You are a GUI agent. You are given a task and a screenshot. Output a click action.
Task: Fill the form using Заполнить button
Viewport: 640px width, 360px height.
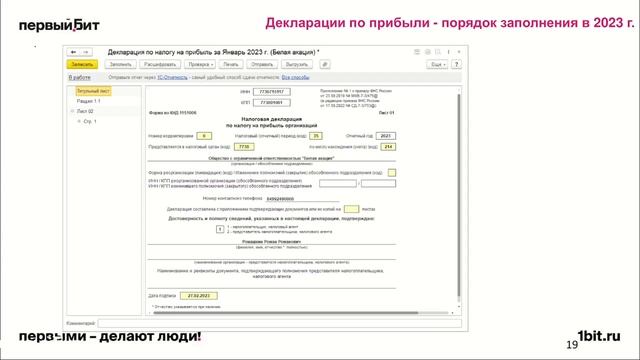[x=120, y=64]
